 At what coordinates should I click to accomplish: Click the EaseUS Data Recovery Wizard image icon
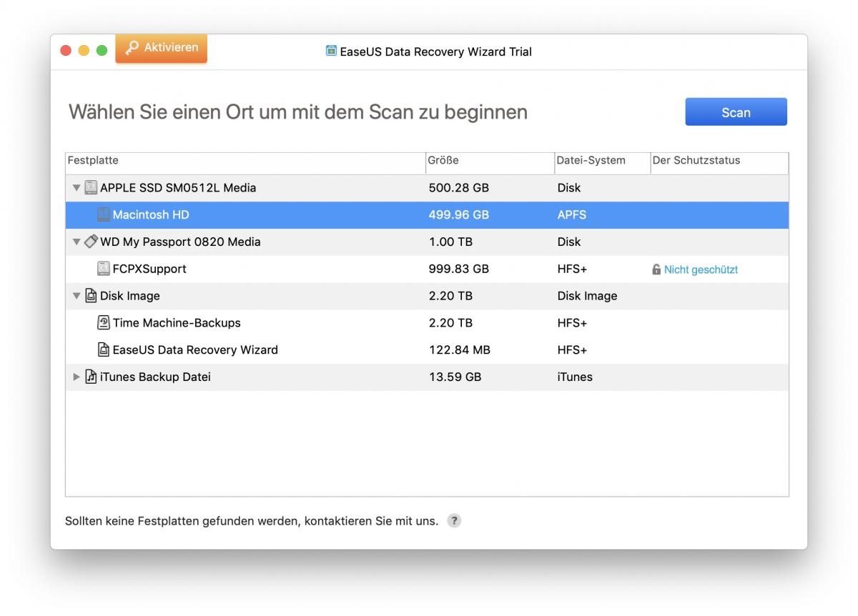[x=104, y=349]
